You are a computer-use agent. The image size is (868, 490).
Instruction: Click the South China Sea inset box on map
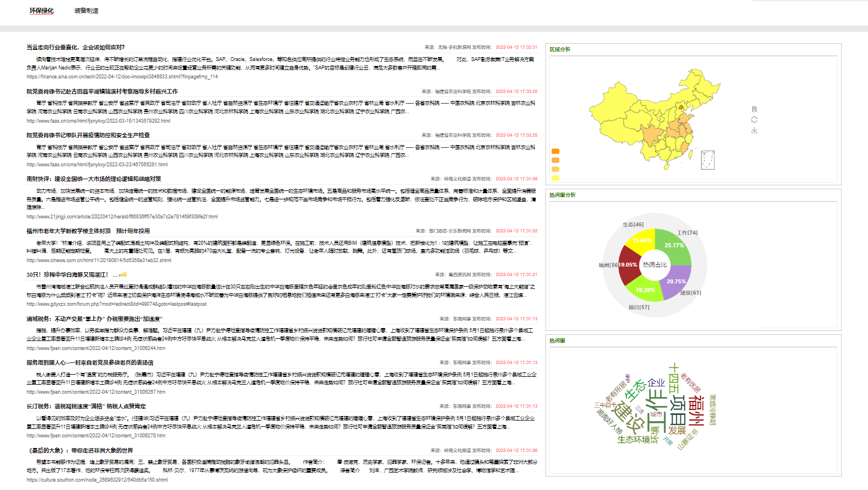tap(708, 160)
